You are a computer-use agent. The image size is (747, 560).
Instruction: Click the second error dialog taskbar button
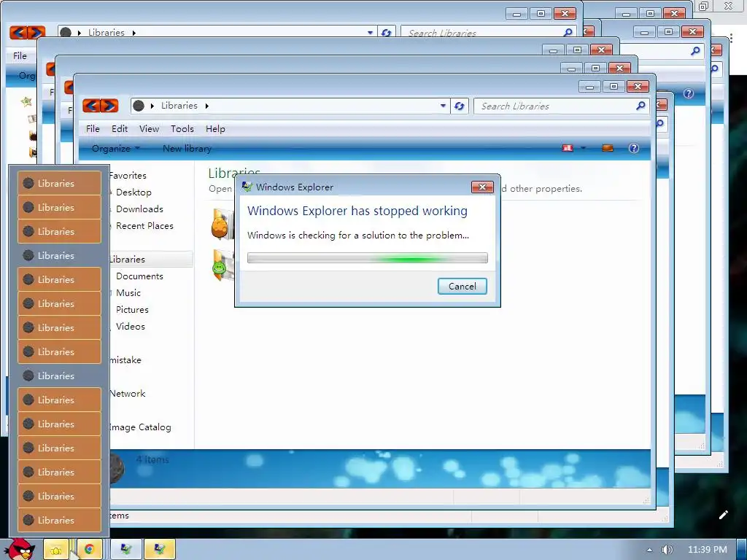(160, 550)
